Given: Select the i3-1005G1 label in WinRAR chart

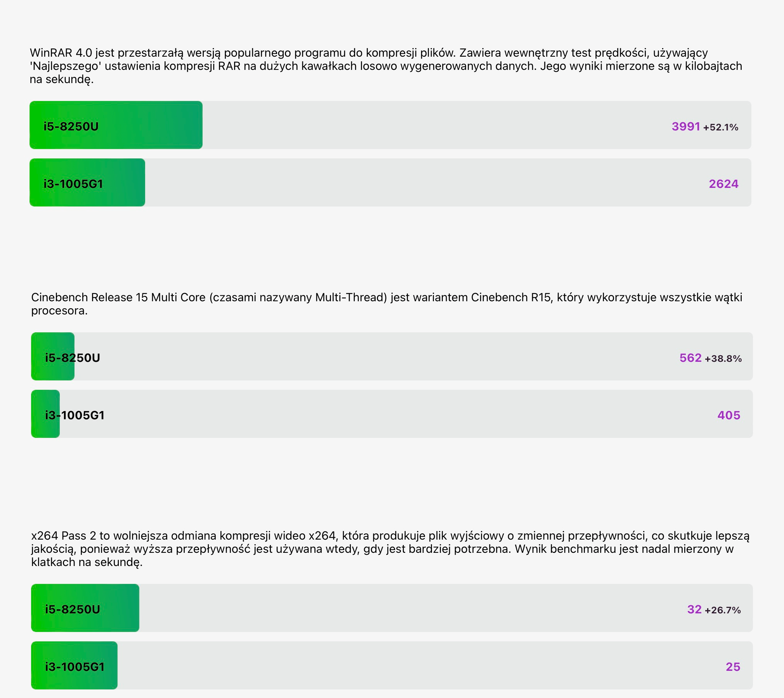Looking at the screenshot, I should [73, 184].
